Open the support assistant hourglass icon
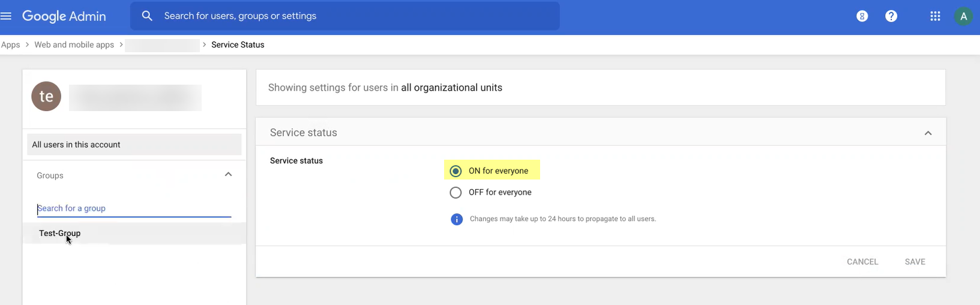This screenshot has width=980, height=305. pos(862,16)
